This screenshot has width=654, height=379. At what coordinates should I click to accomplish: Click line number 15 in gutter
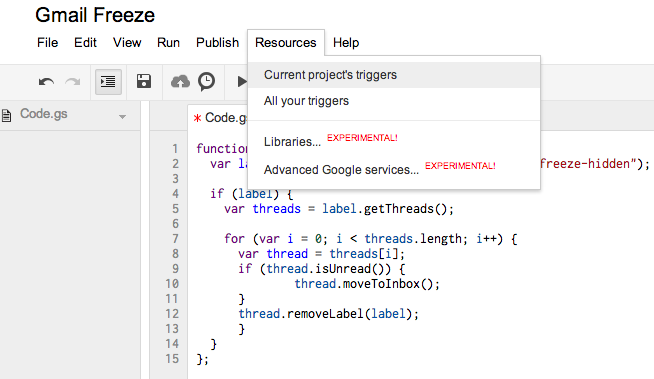[x=172, y=359]
